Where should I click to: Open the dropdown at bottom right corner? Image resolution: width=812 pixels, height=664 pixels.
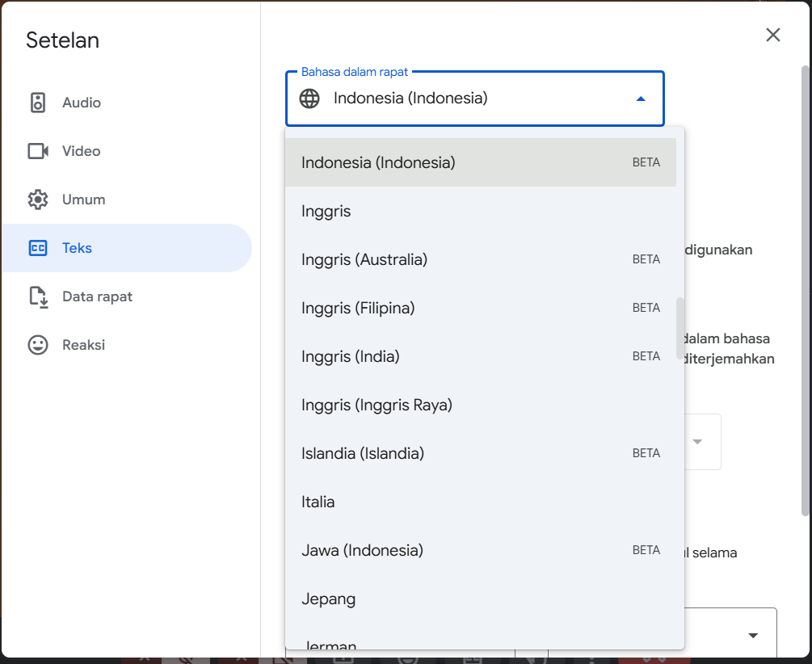753,635
